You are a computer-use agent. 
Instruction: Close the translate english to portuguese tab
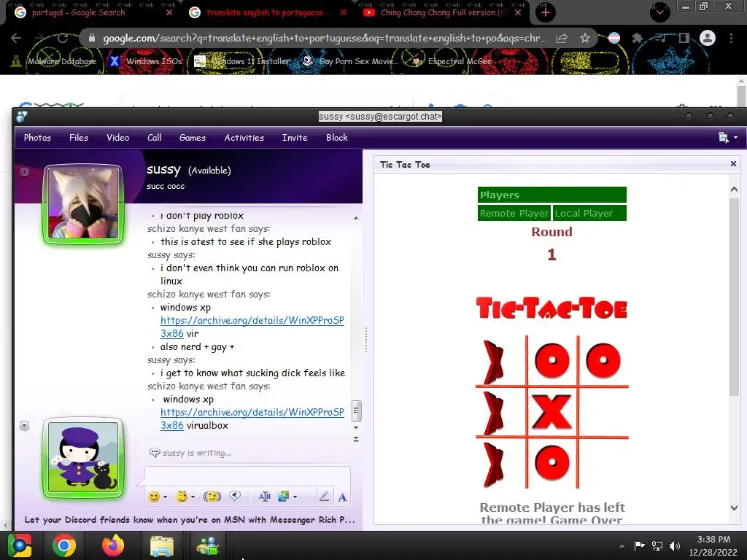[344, 13]
